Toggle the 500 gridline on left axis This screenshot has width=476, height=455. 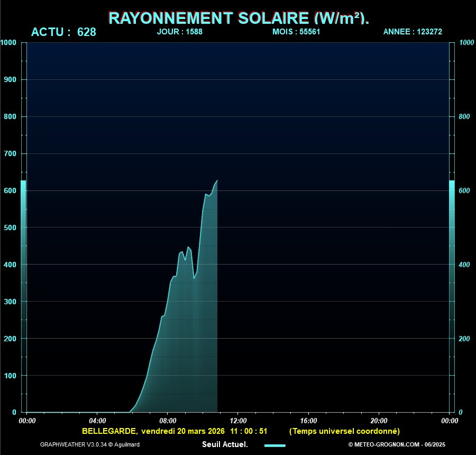pos(12,228)
